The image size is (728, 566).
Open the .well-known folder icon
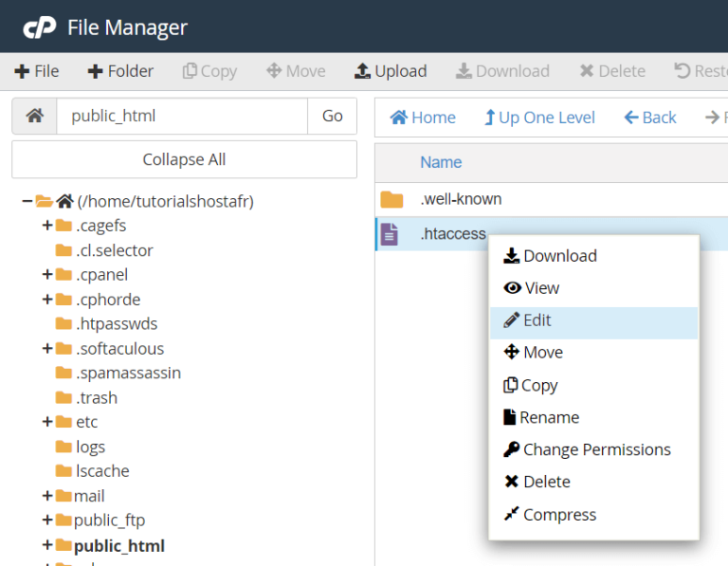coord(391,199)
